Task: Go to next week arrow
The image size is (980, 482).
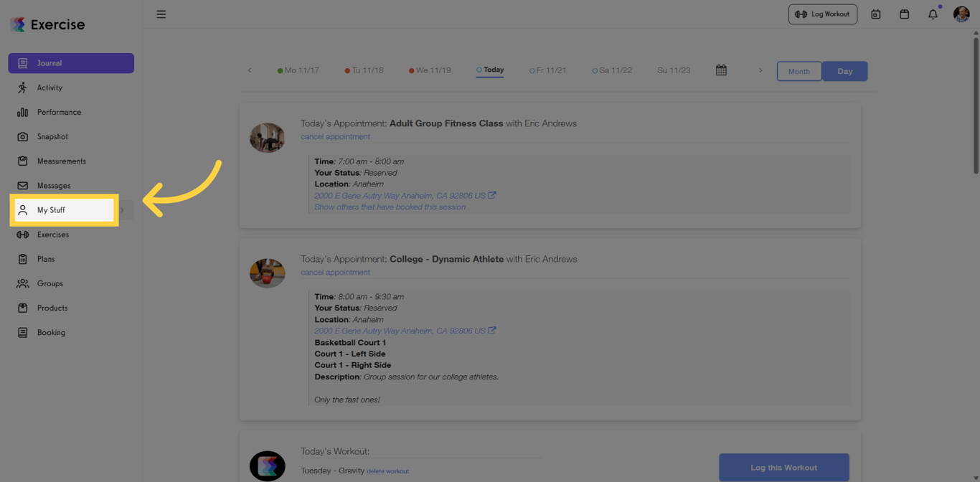Action: pyautogui.click(x=760, y=70)
